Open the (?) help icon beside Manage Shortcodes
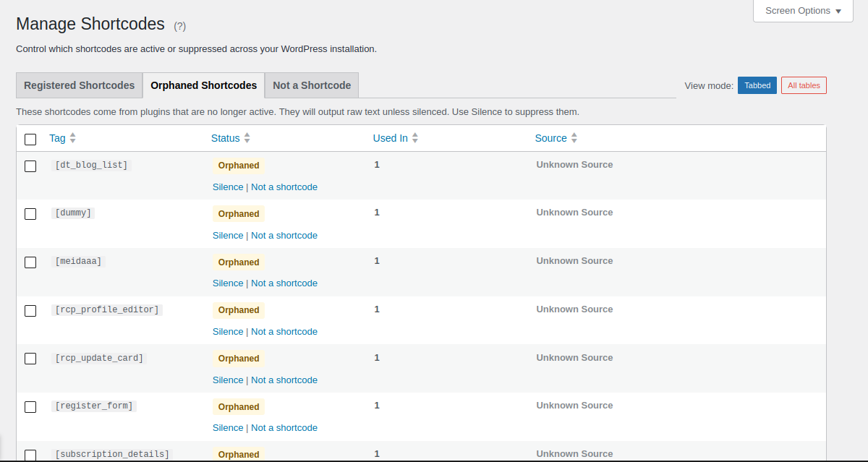 pos(179,26)
